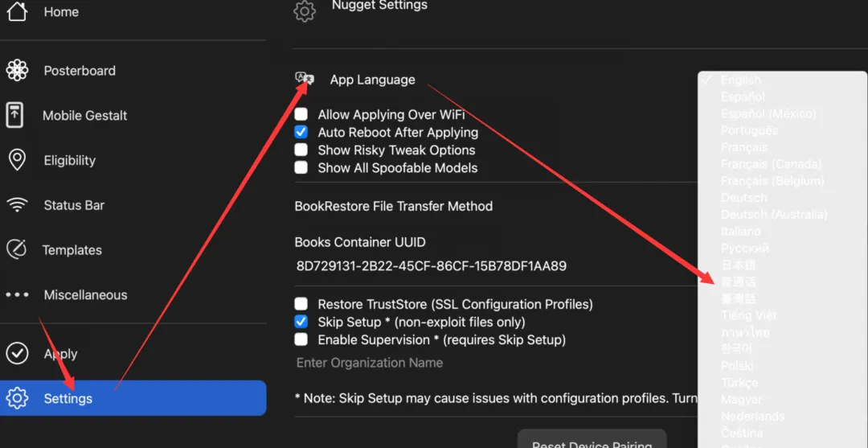Click the Eligibility location pin icon
Image resolution: width=868 pixels, height=448 pixels.
click(x=16, y=160)
